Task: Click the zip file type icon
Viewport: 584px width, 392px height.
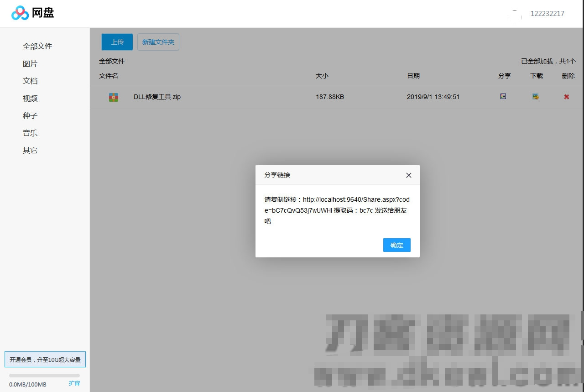Action: click(113, 97)
